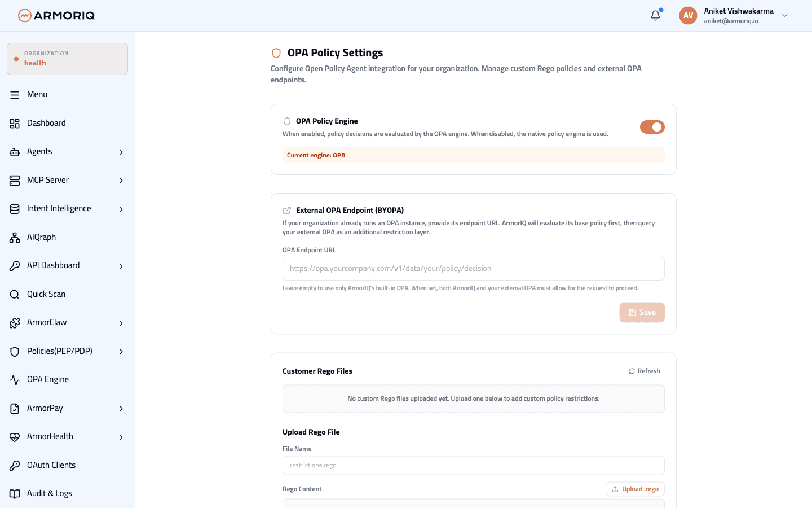Click the 'Current engine: OPA' banner text
812x508 pixels.
(x=316, y=155)
